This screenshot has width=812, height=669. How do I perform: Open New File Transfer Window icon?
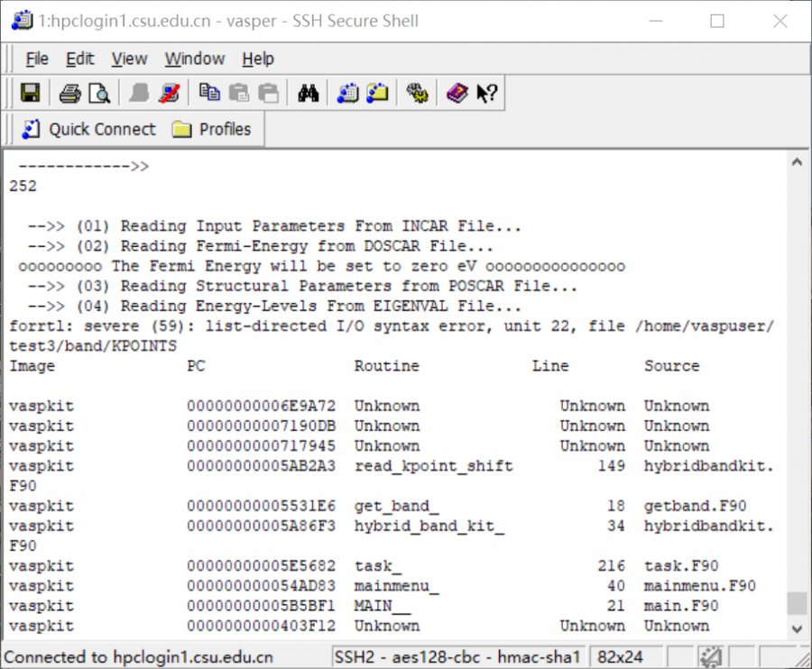click(x=377, y=93)
